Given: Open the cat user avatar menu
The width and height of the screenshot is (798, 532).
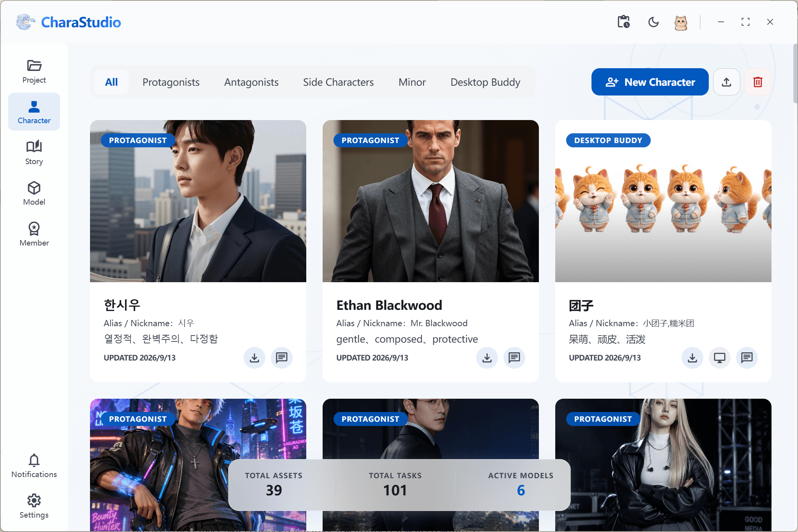Looking at the screenshot, I should (681, 22).
